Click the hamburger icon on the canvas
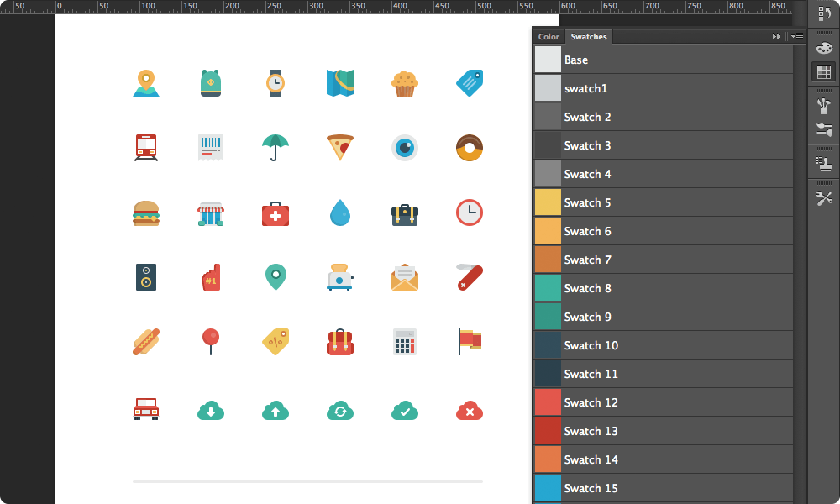840x504 pixels. tap(146, 213)
